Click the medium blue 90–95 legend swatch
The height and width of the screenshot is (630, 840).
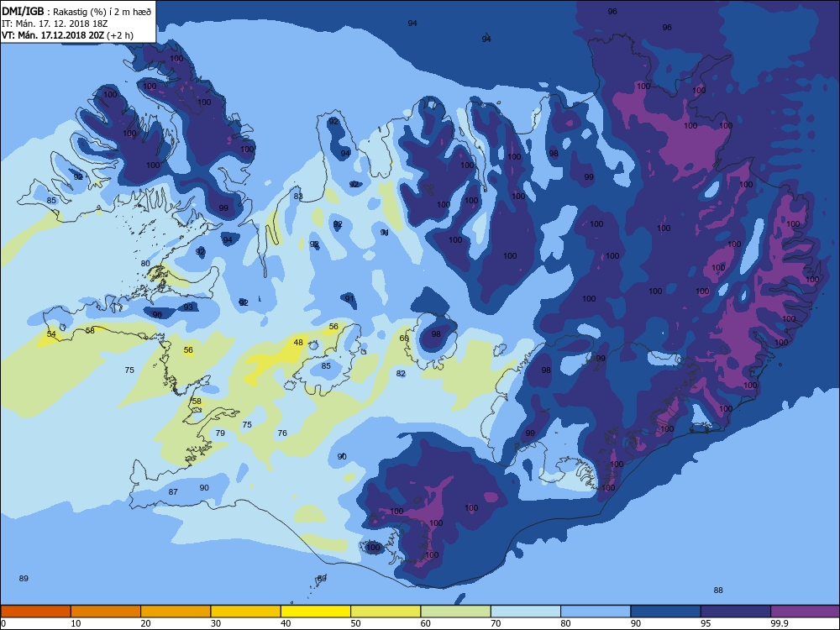pos(666,612)
